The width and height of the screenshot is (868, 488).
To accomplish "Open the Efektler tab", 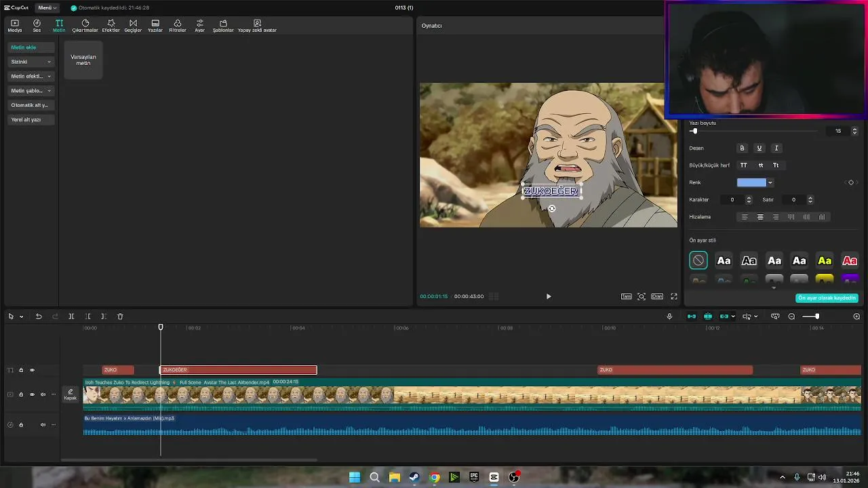I will pyautogui.click(x=111, y=26).
